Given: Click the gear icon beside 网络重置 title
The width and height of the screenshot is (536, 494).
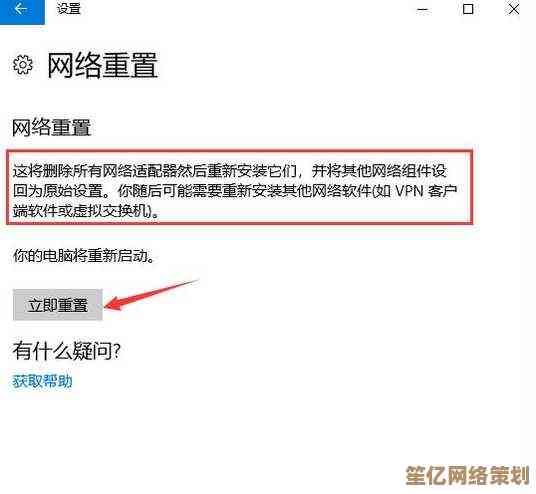Looking at the screenshot, I should click(23, 64).
